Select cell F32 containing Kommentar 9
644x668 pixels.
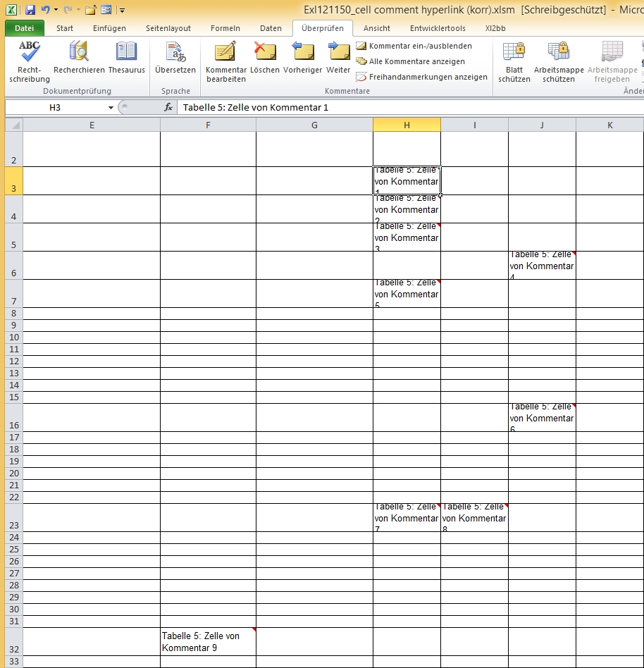(x=208, y=641)
